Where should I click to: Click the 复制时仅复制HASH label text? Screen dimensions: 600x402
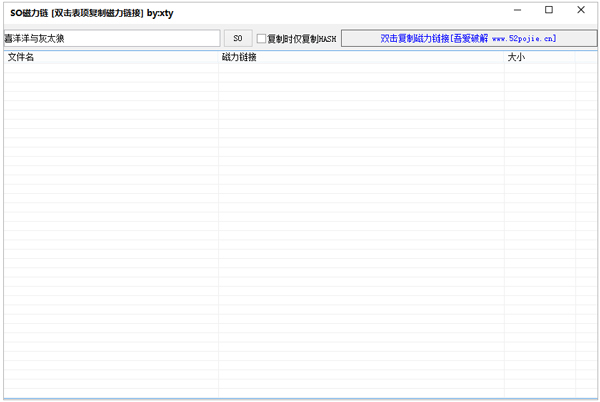coord(302,39)
